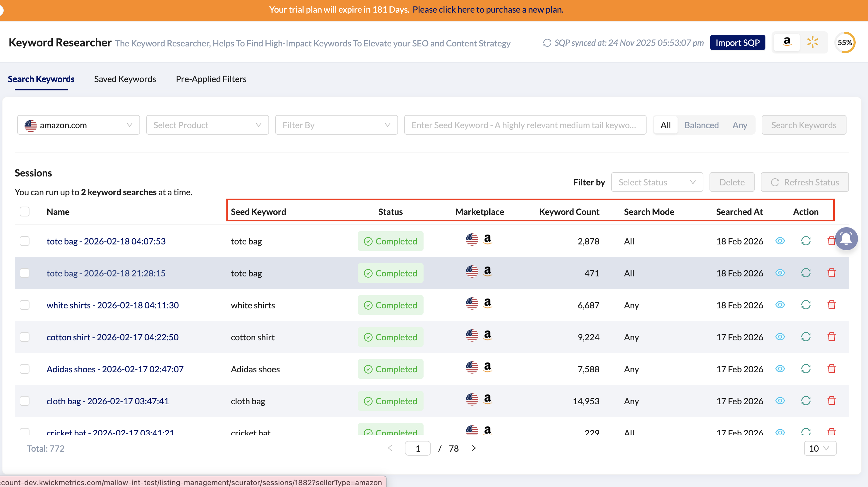
Task: Open the Pre-Applied Filters tab
Action: click(x=211, y=79)
